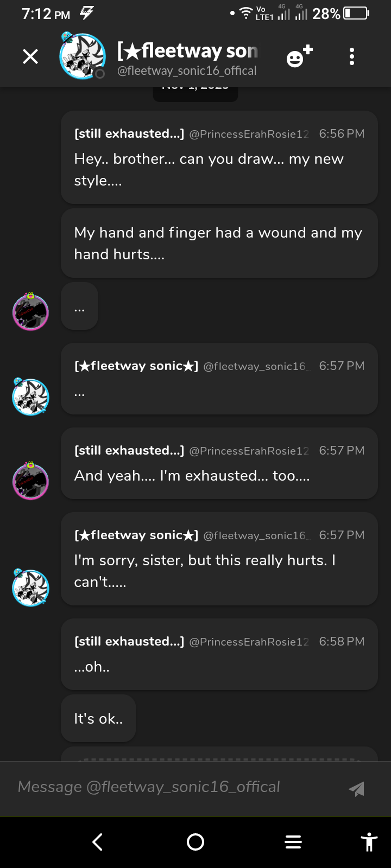
Task: Select the "It's ok.." message bubble
Action: tap(98, 718)
